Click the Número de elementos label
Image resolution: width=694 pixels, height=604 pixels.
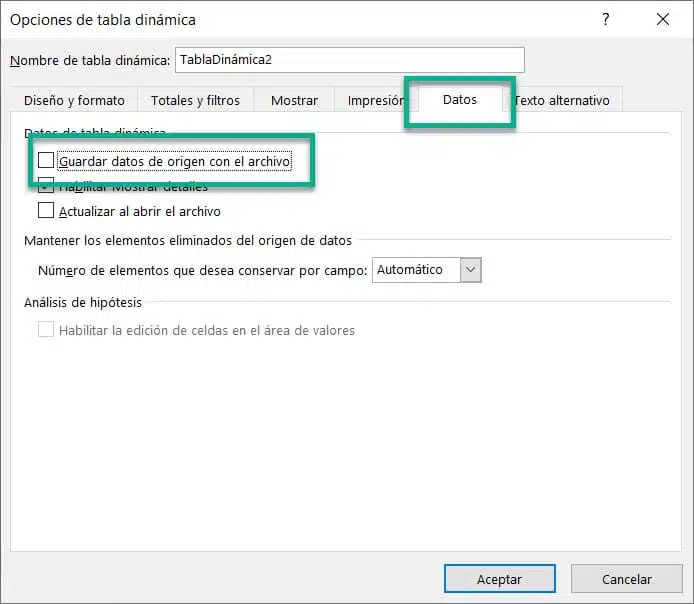[203, 270]
